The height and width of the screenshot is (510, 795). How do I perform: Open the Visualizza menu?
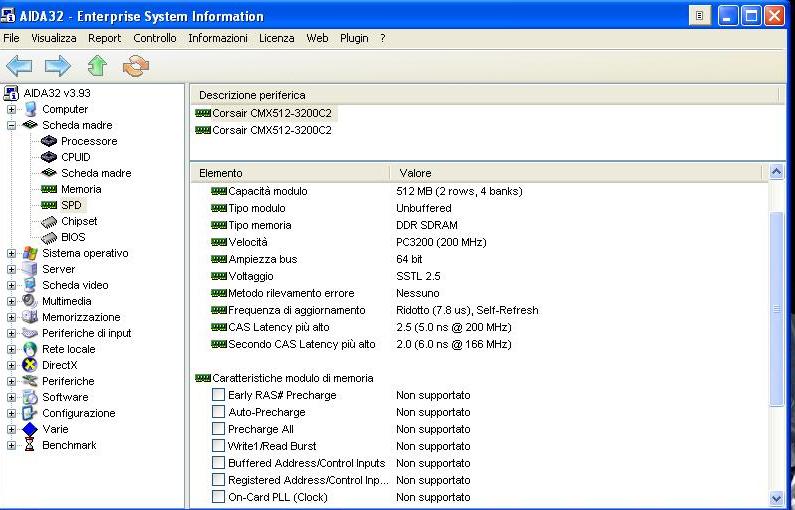point(54,38)
